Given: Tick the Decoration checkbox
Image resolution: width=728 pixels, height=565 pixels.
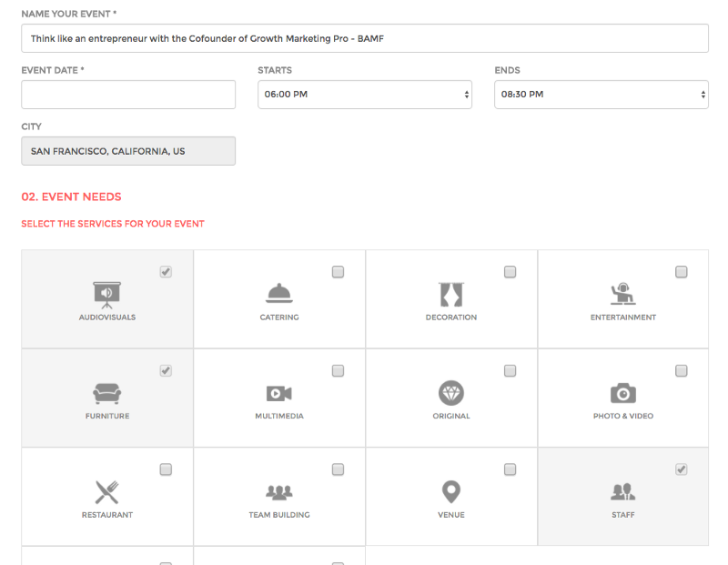Looking at the screenshot, I should [510, 272].
